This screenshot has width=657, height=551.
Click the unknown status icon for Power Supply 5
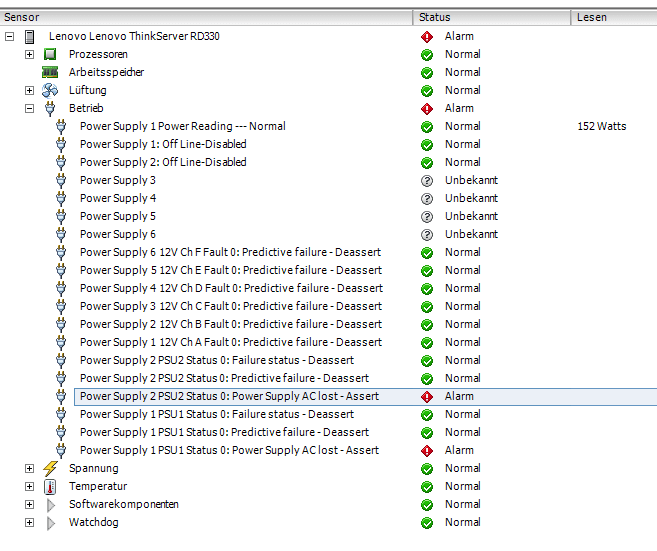click(x=427, y=217)
